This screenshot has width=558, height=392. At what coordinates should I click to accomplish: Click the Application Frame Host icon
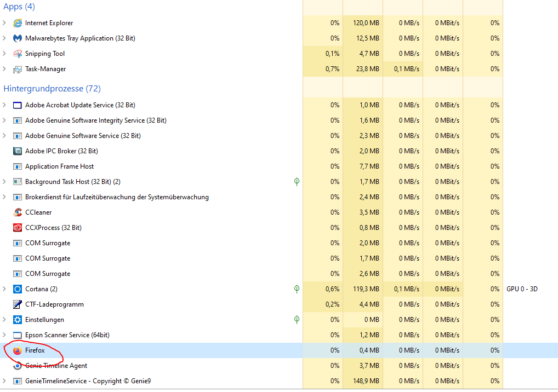(x=18, y=166)
